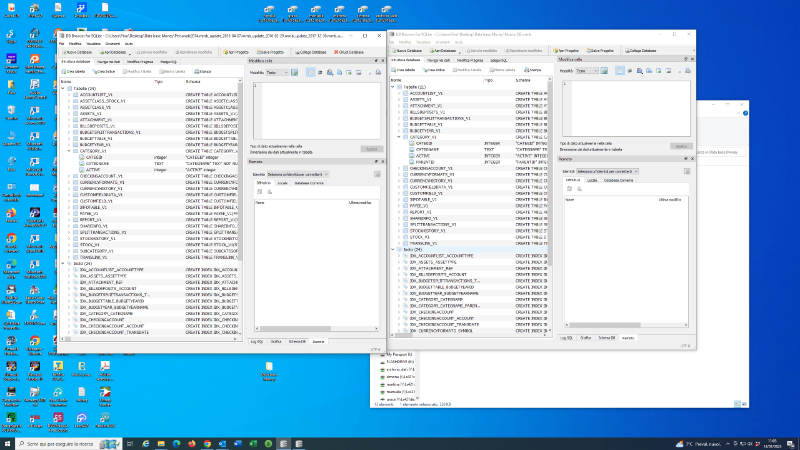Collapse CATEGORY_V1 table in right window
The height and width of the screenshot is (450, 800).
coord(399,137)
